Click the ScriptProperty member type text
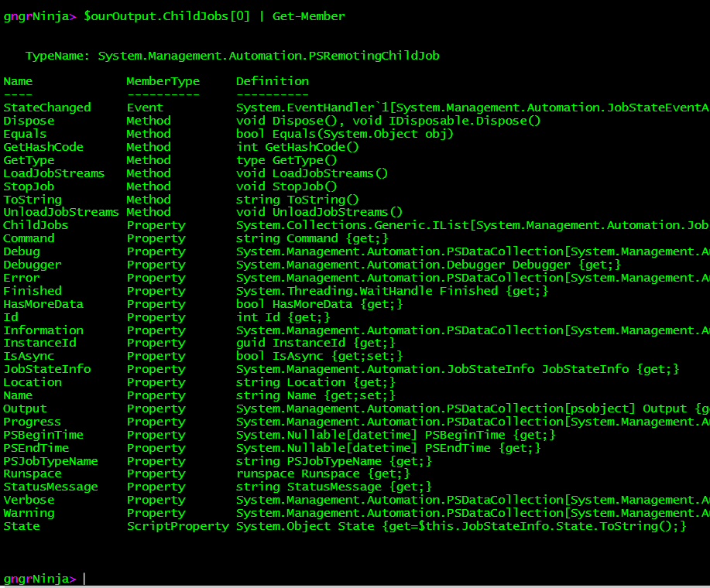This screenshot has width=710, height=588. pos(178,526)
